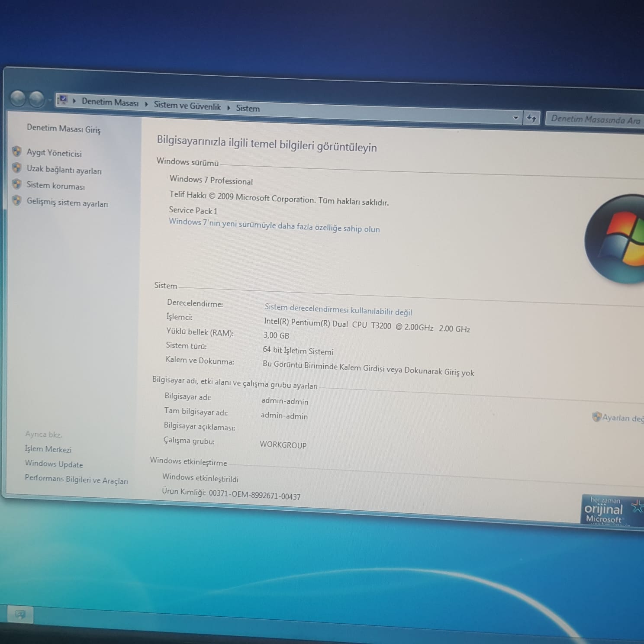Click the Intel Pentium Dual CPU T3200 value
The image size is (644, 644).
(x=367, y=325)
